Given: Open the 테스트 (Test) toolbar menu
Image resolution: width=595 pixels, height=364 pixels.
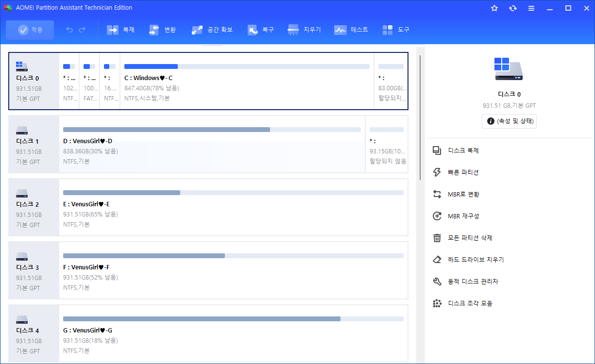Looking at the screenshot, I should point(351,30).
